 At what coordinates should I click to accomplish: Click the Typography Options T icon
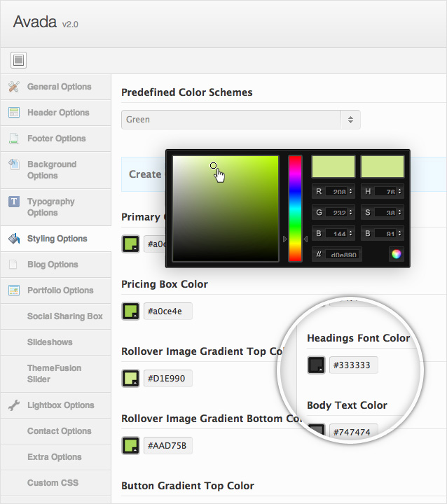pos(14,202)
